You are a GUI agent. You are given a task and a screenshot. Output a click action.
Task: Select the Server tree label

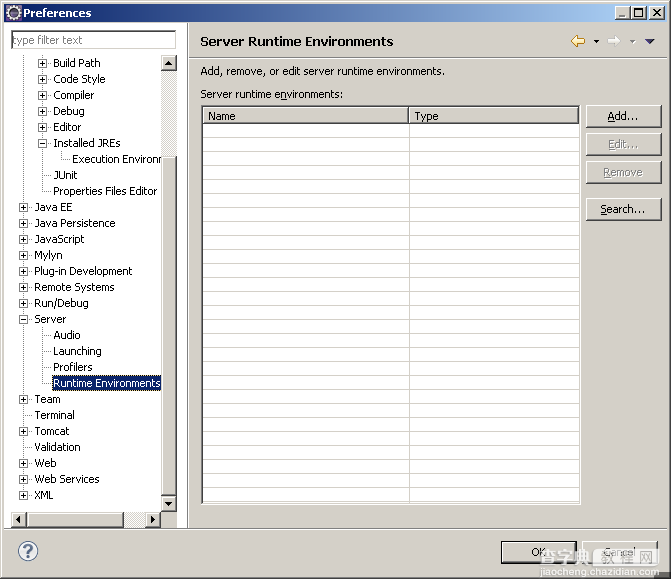[x=50, y=319]
